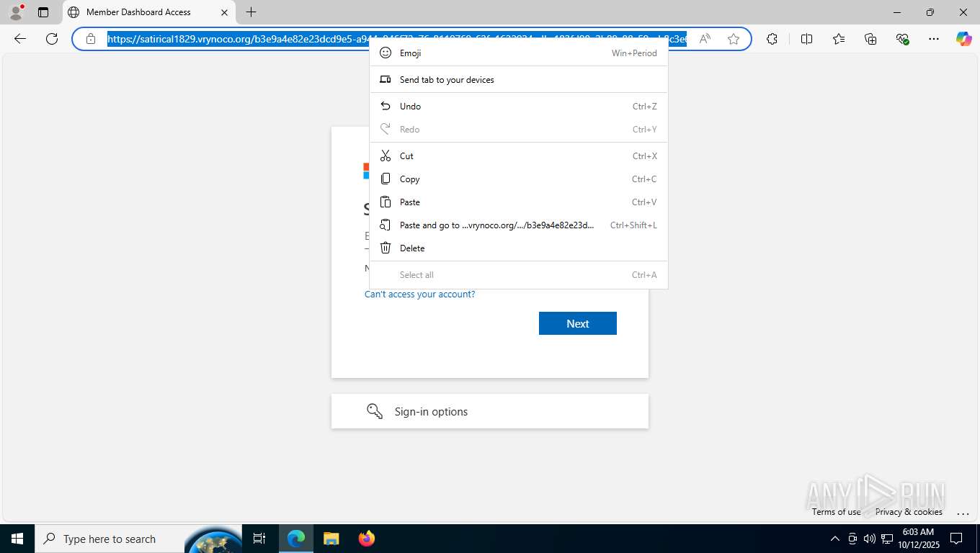Add page to favorites star icon
This screenshot has width=980, height=553.
734,39
